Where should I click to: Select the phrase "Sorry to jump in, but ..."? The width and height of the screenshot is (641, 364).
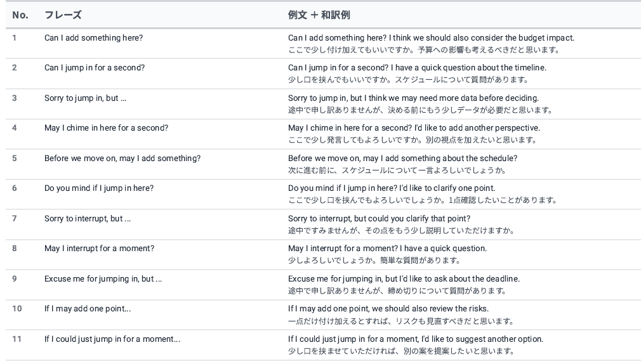pyautogui.click(x=85, y=98)
